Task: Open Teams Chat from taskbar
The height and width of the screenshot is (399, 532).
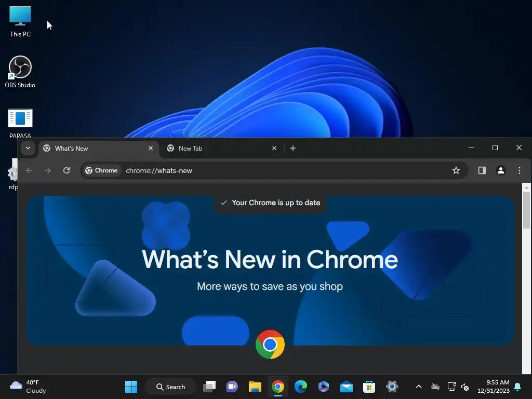Action: click(232, 387)
